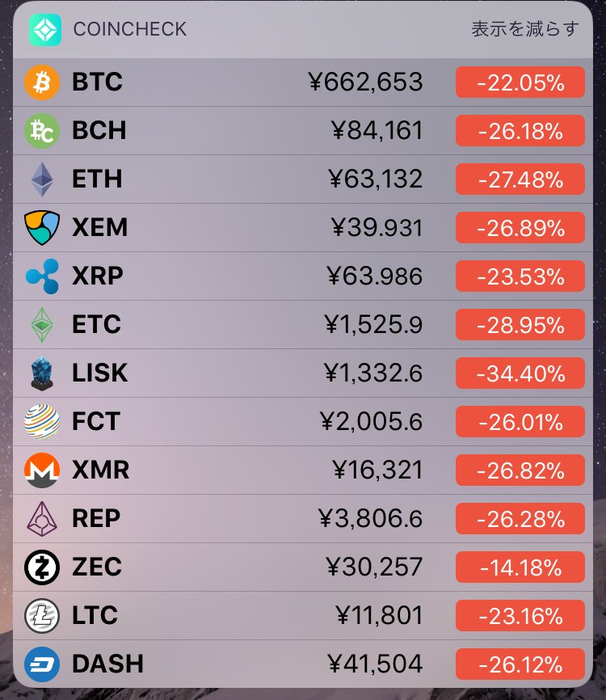606x700 pixels.
Task: Tap the NEM XEM shield icon
Action: coord(42,228)
